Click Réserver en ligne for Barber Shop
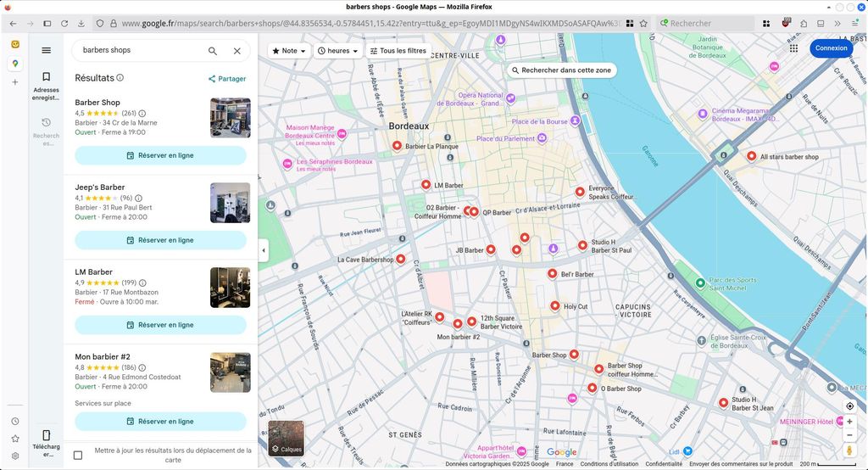868x470 pixels. (160, 155)
